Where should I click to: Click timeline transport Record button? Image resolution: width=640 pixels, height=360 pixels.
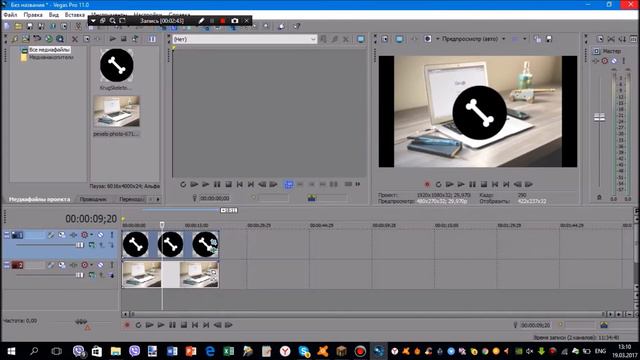[x=127, y=325]
